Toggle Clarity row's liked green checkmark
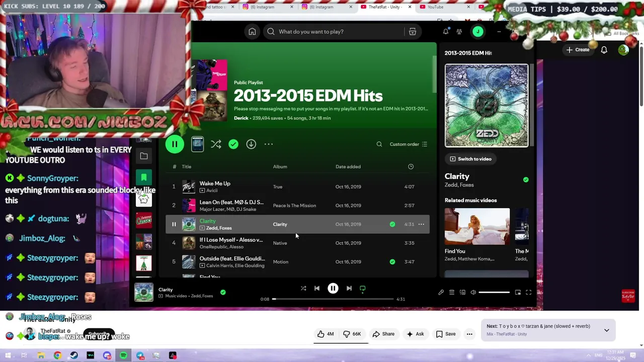Screen dimensions: 644x362 tap(392, 224)
